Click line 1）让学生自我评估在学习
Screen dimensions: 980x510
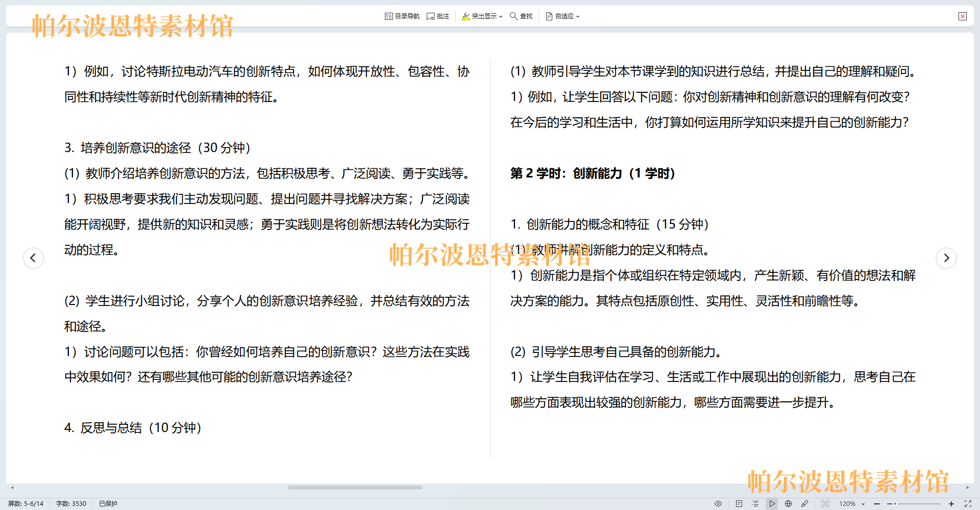[713, 377]
